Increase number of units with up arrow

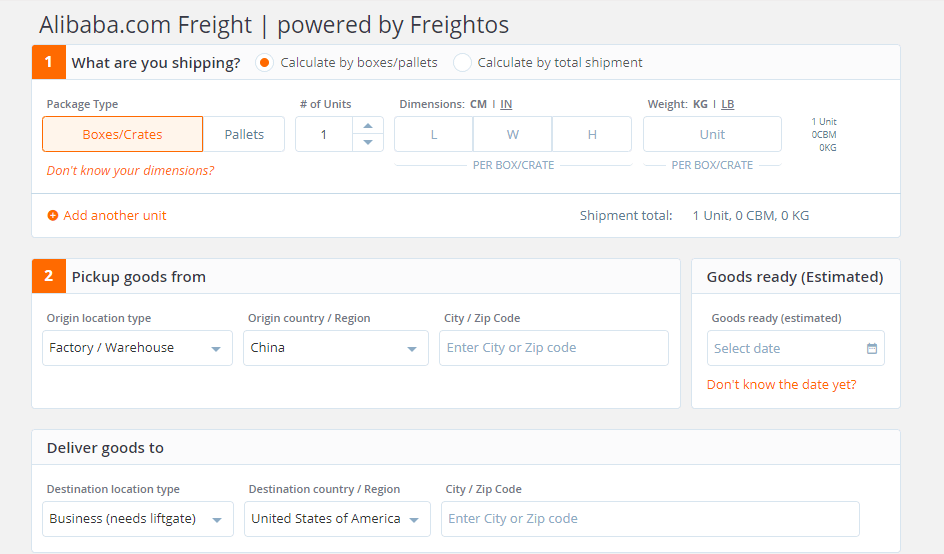tap(368, 125)
